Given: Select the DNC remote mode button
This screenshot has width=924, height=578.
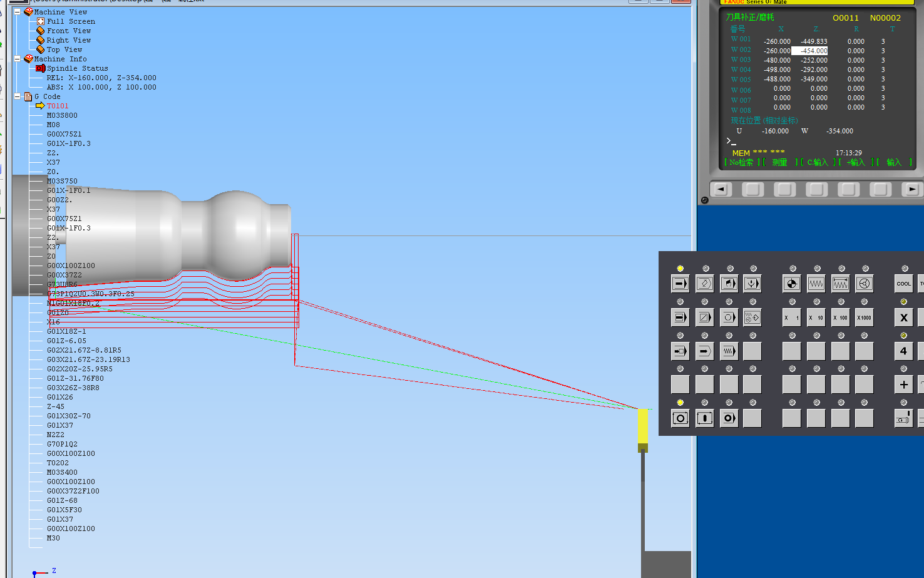Looking at the screenshot, I should coord(752,284).
